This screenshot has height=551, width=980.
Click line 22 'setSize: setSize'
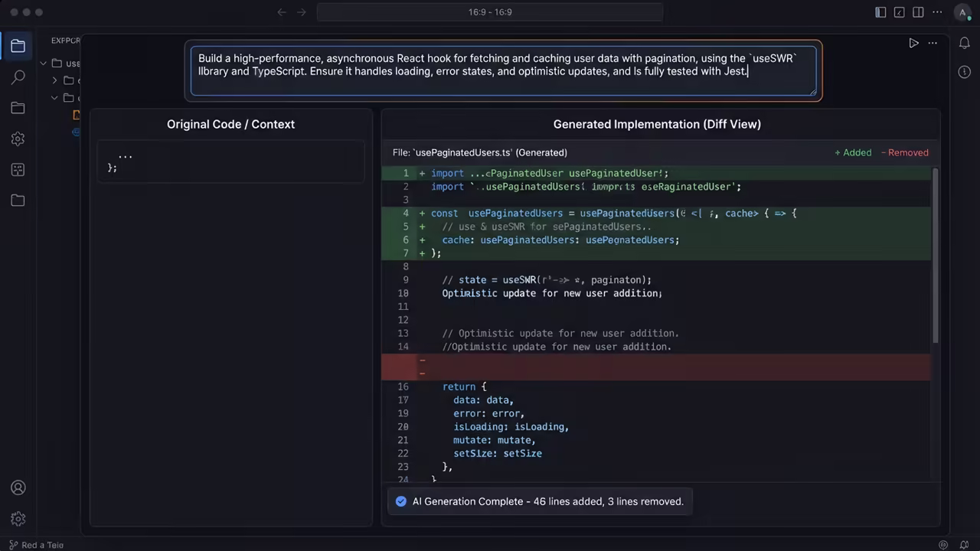point(498,454)
